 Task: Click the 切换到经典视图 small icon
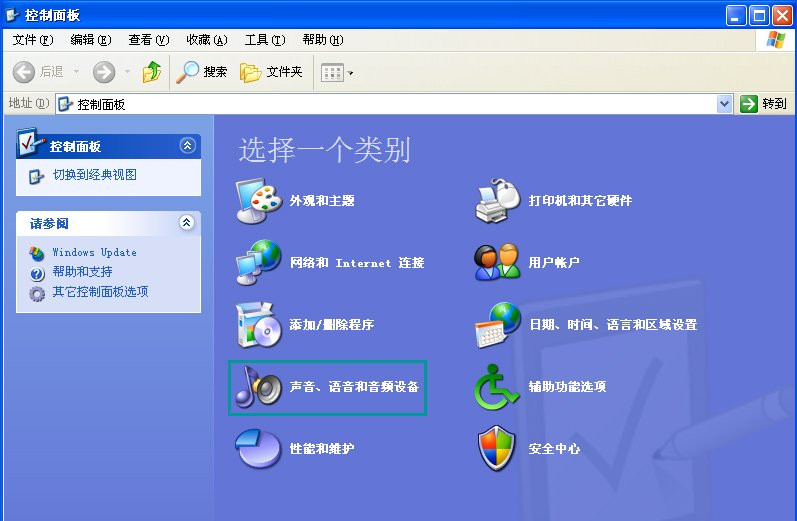click(36, 176)
